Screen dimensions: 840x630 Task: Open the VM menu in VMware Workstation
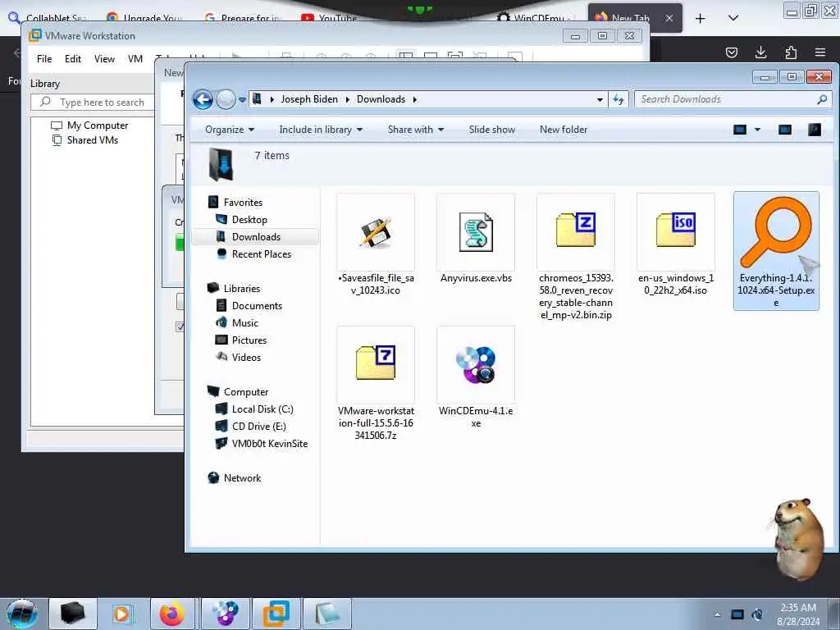(135, 59)
